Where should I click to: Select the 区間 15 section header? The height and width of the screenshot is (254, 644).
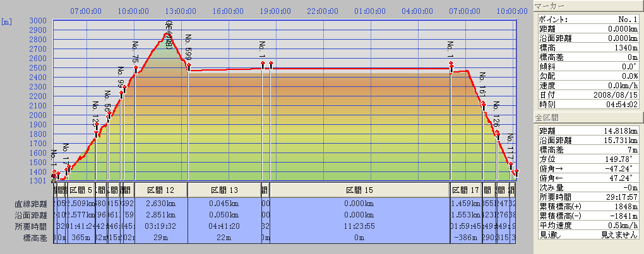point(360,189)
